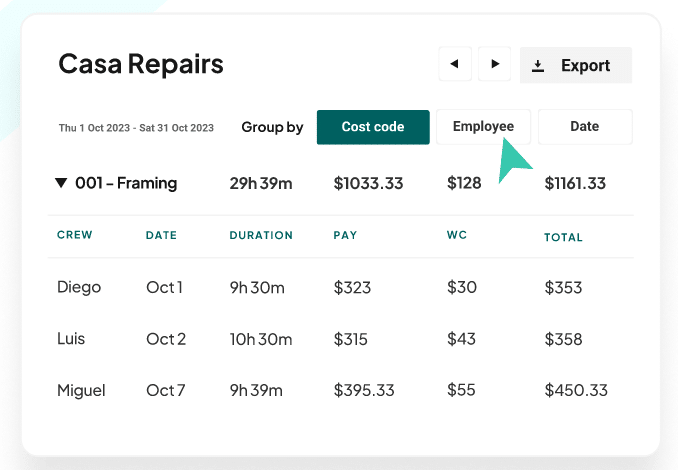Sort by the DURATION column header
Image resolution: width=678 pixels, height=470 pixels.
(261, 236)
